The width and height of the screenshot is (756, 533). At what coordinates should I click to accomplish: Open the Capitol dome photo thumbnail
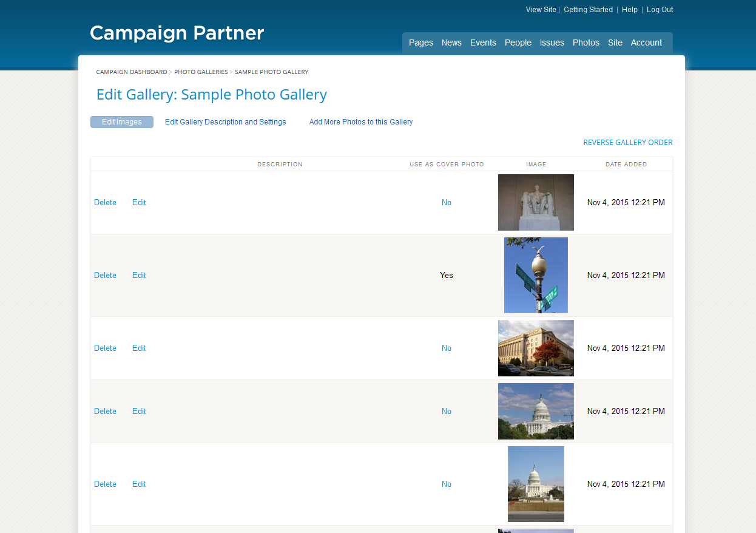tap(536, 411)
